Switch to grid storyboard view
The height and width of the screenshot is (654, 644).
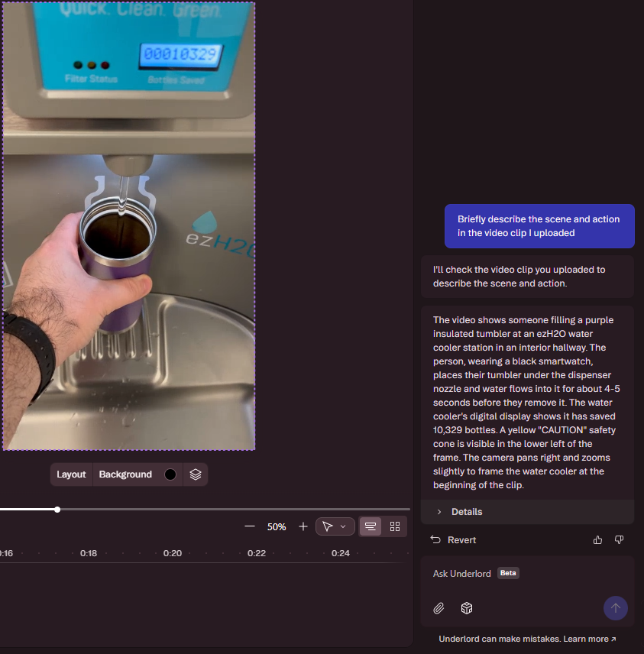395,526
